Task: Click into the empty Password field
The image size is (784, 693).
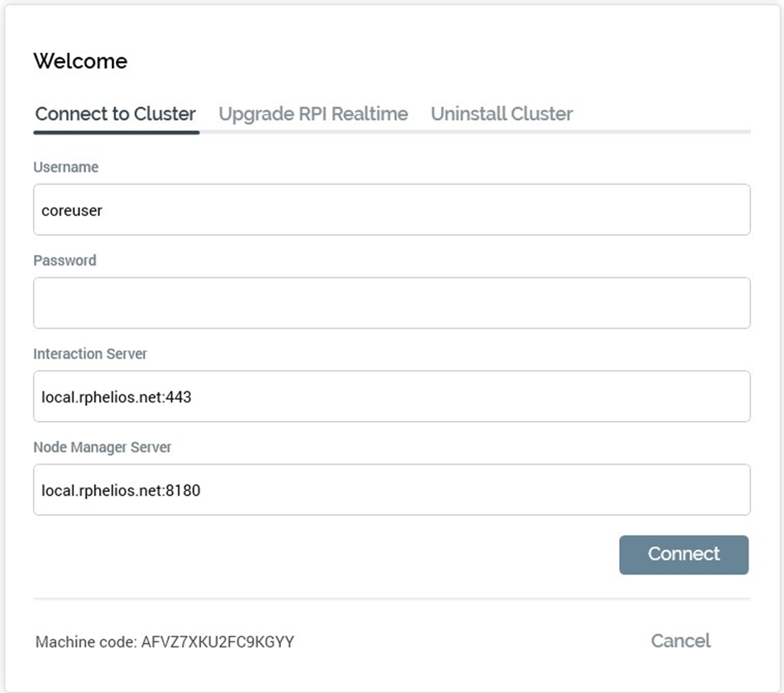Action: click(x=391, y=303)
